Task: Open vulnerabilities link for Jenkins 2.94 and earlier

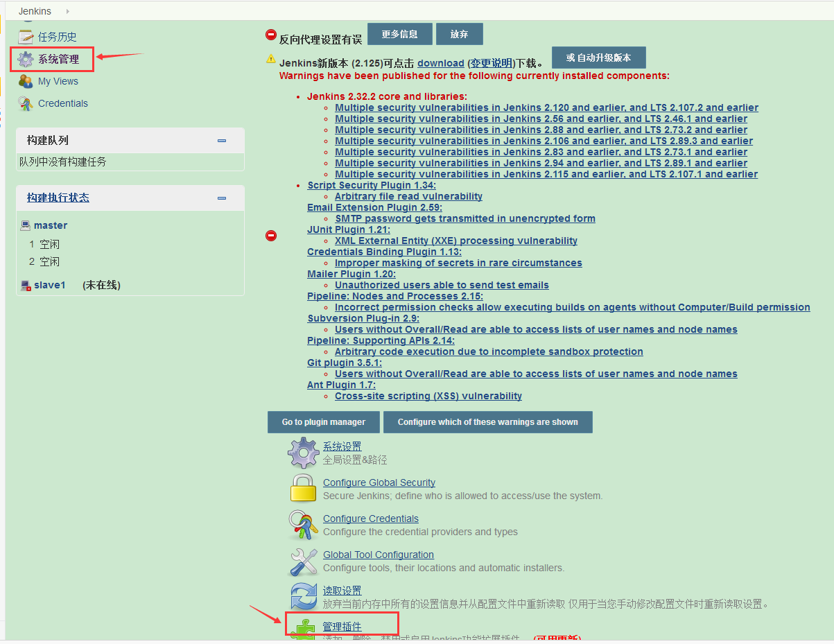Action: (x=541, y=163)
